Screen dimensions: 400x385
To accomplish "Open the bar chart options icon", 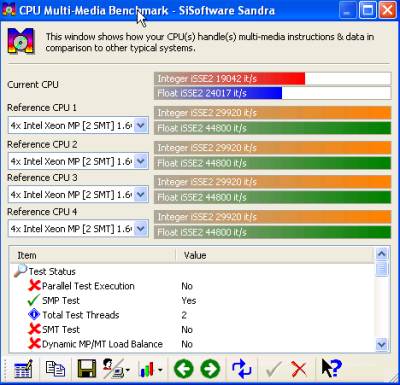I will point(150,369).
